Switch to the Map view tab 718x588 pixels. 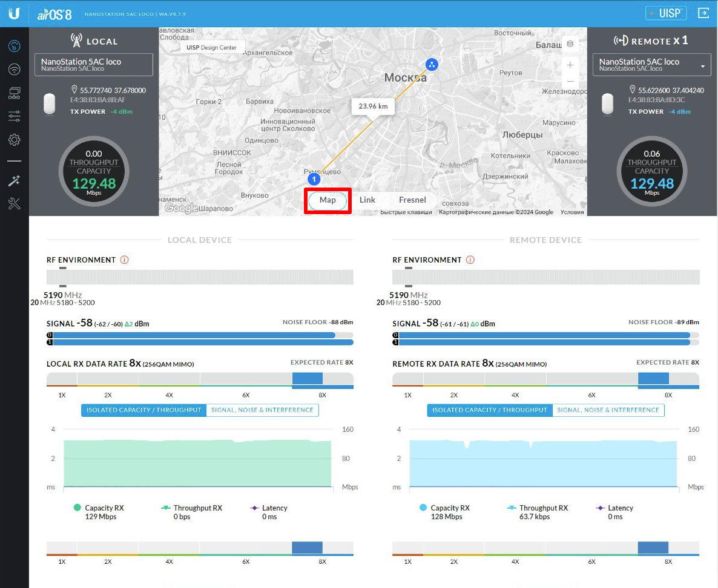point(328,200)
